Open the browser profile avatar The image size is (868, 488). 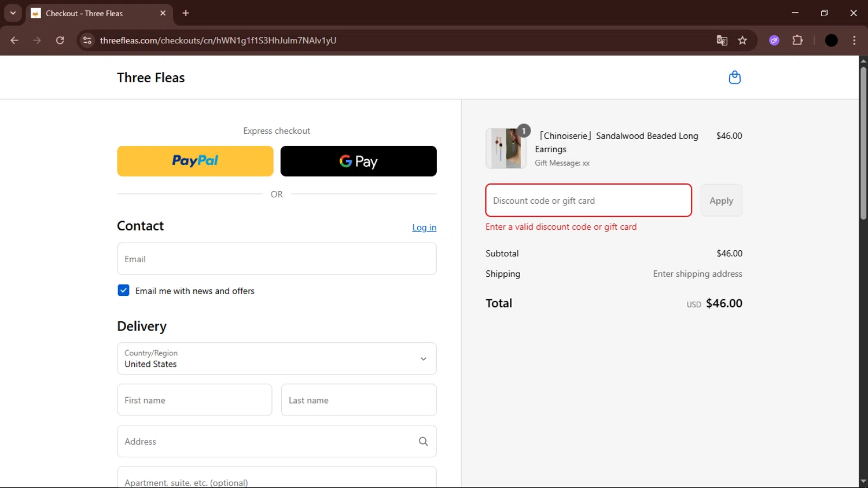tap(831, 41)
